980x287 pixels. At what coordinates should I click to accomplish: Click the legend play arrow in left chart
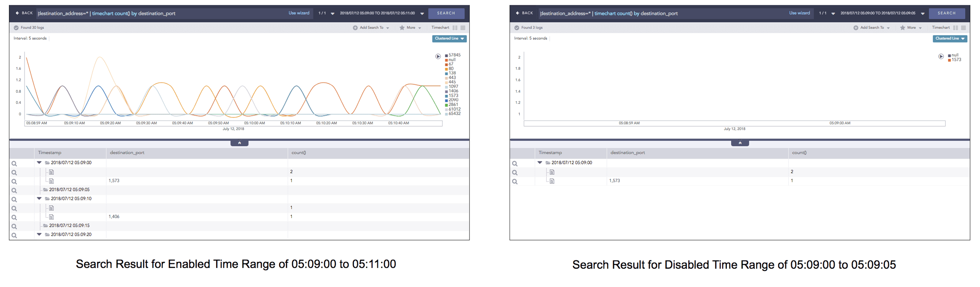[438, 57]
